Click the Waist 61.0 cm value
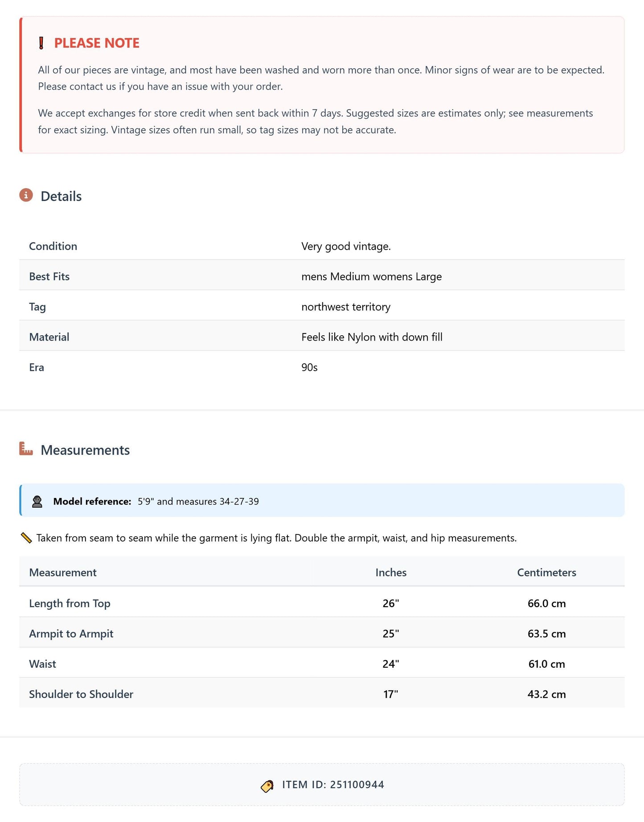 click(546, 664)
